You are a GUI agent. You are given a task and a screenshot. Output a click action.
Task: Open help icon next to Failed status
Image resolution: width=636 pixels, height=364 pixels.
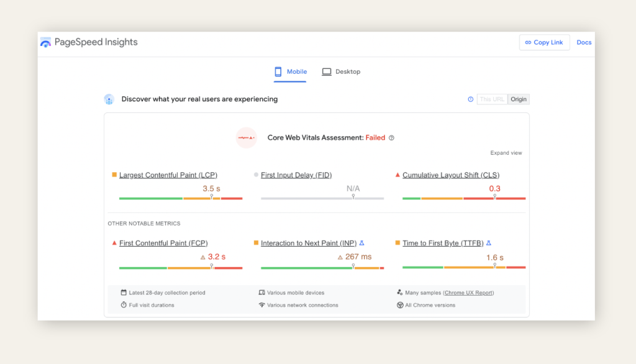click(391, 138)
